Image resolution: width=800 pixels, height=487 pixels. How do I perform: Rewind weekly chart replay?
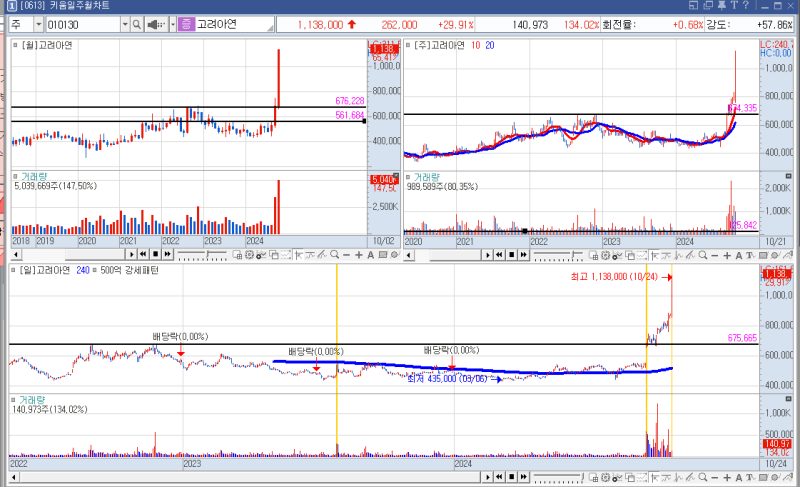tap(499, 255)
